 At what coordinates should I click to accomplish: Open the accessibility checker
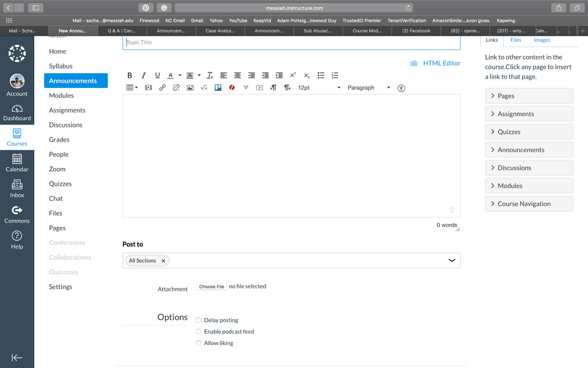(402, 88)
